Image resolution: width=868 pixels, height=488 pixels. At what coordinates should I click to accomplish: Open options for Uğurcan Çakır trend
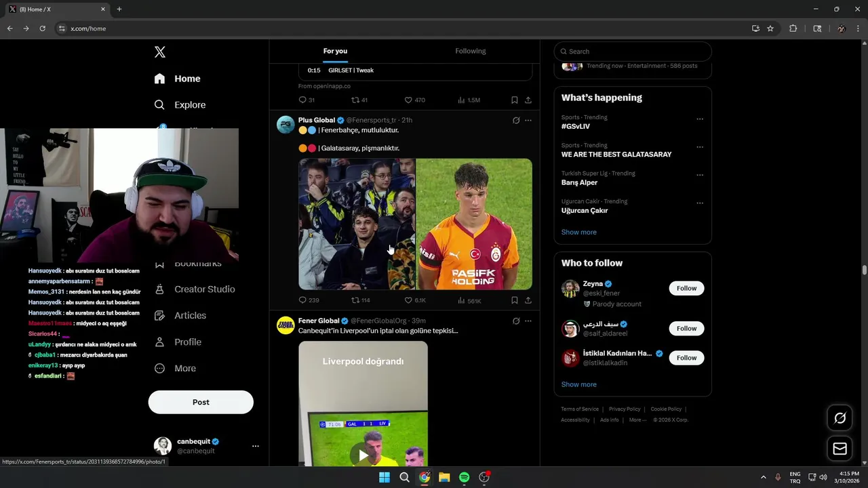pos(700,203)
